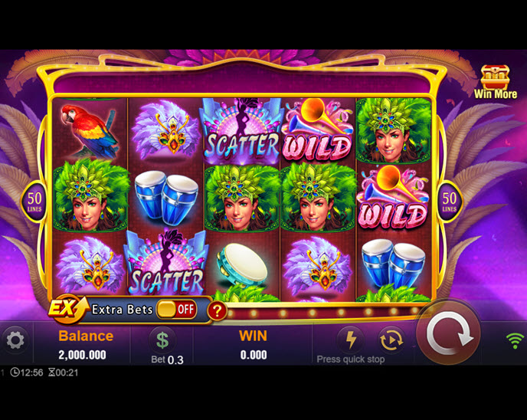Select the top-row Scatter symbol
The height and width of the screenshot is (420, 527).
[x=241, y=131]
